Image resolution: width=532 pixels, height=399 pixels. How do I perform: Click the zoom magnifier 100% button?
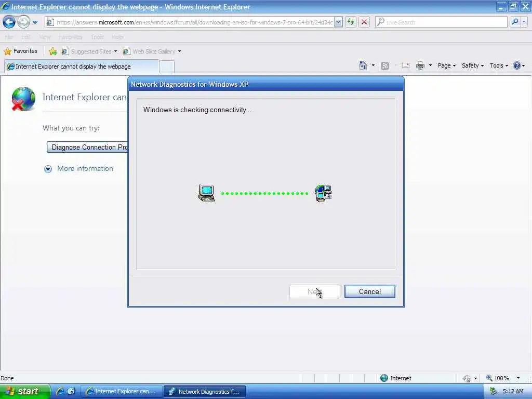pyautogui.click(x=498, y=378)
